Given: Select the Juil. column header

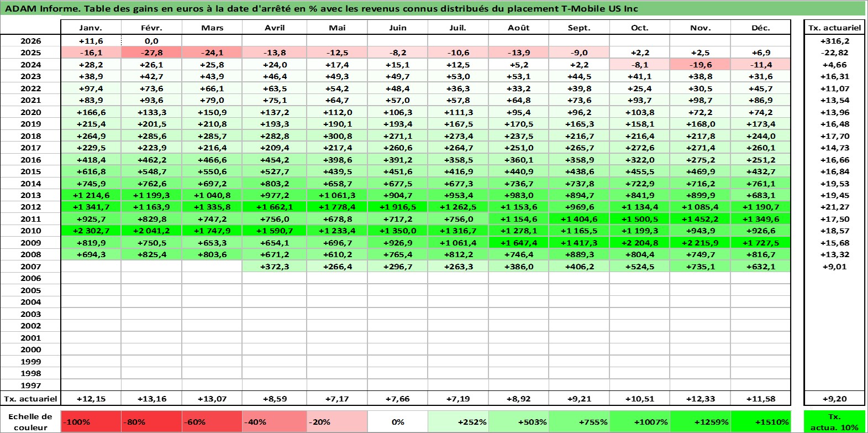Looking at the screenshot, I should 458,28.
